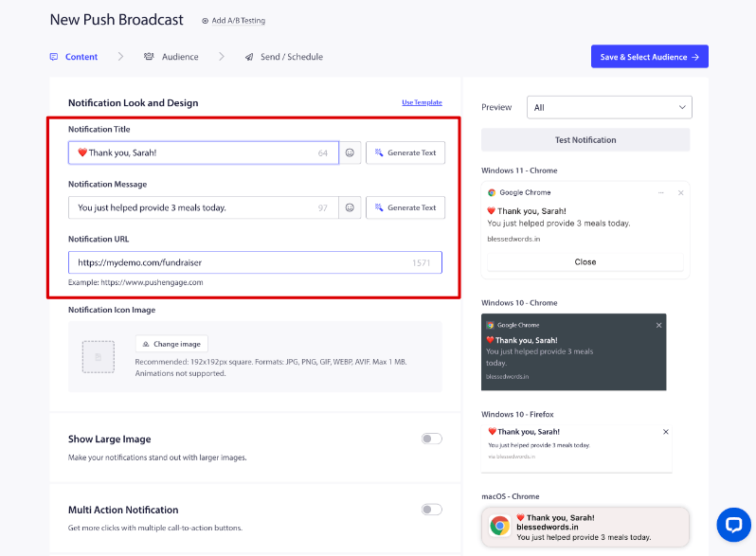Image resolution: width=756 pixels, height=556 pixels.
Task: Focus the Notification Title input field
Action: (204, 152)
